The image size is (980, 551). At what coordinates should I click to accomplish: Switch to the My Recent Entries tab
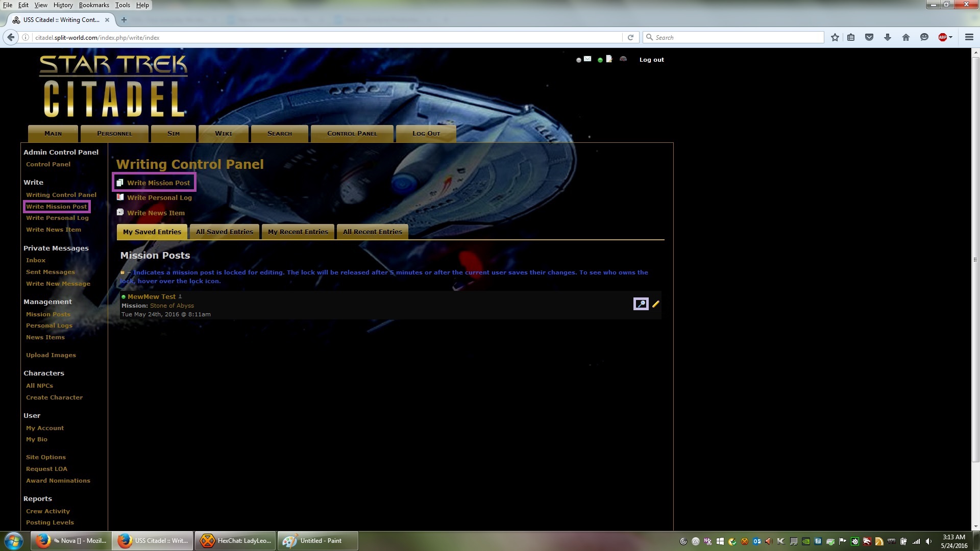[x=298, y=232]
